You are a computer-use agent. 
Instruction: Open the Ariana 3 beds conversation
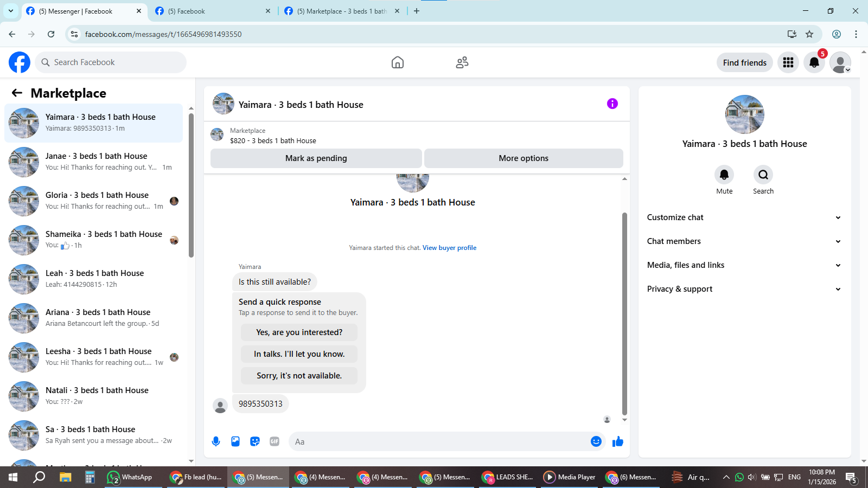93,318
